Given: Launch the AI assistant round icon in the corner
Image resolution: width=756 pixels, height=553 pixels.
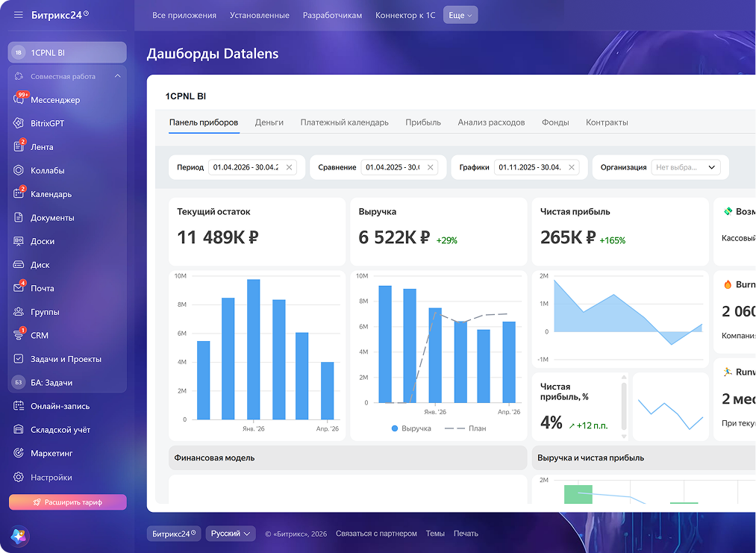Looking at the screenshot, I should 19,536.
